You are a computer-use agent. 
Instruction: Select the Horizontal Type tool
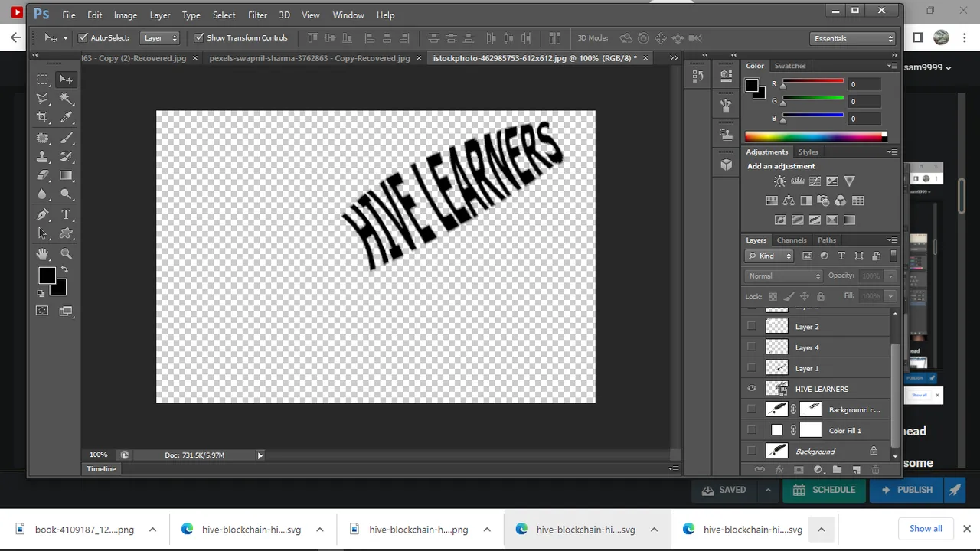click(x=67, y=215)
